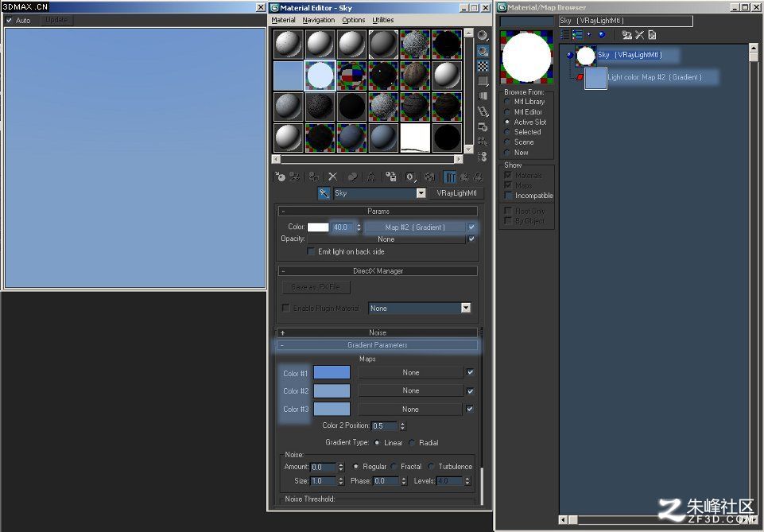The height and width of the screenshot is (532, 764).
Task: Click the Sample UV Tiling icon
Action: (x=483, y=81)
